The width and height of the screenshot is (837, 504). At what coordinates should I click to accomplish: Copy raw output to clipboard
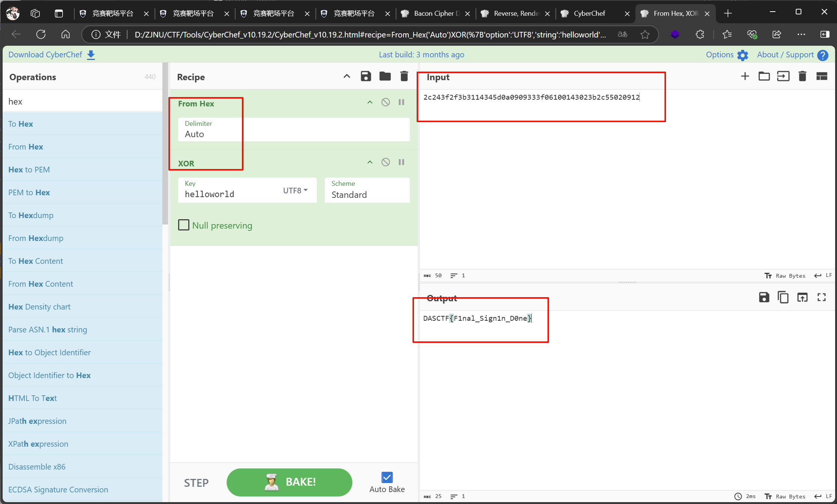pos(783,298)
